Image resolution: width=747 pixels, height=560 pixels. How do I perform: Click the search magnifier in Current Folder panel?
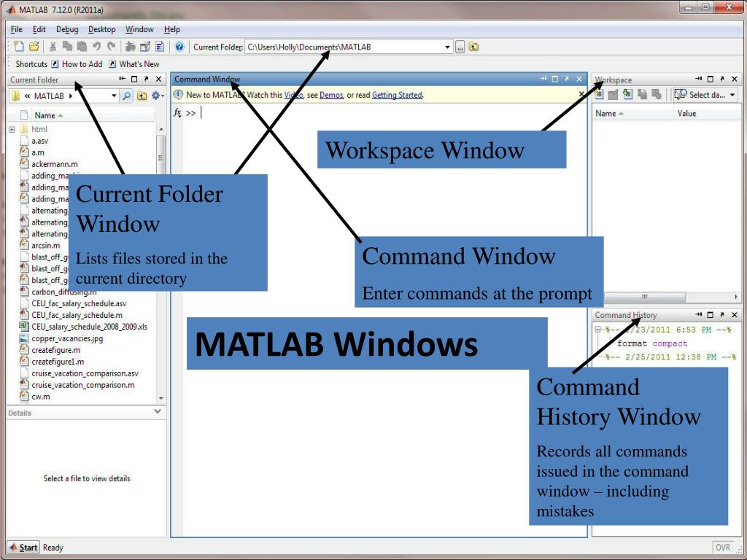(127, 96)
